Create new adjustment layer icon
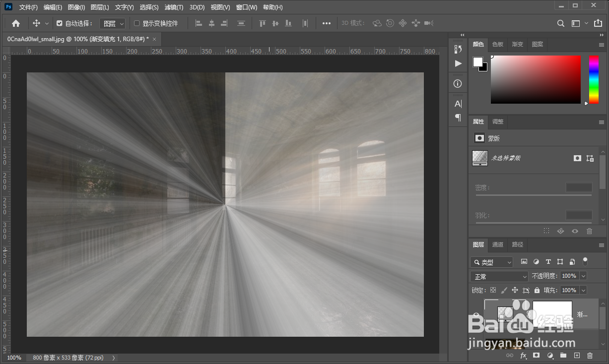 pos(550,356)
